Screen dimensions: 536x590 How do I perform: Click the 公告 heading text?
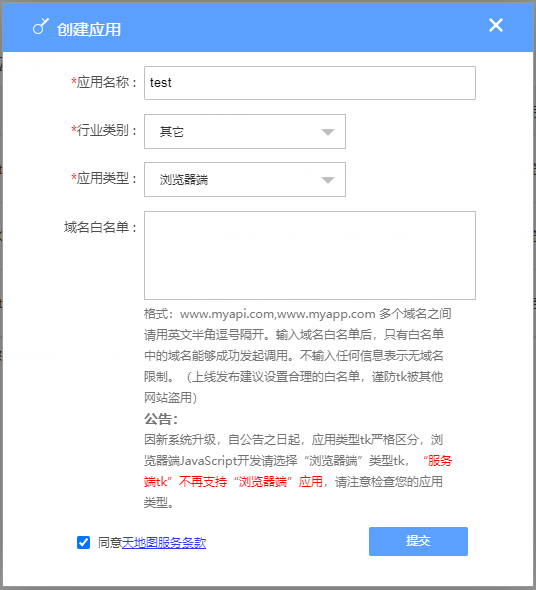[x=161, y=418]
